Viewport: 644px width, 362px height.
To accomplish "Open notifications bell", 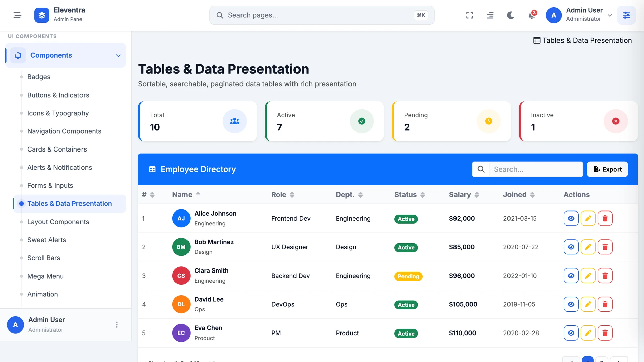I will click(532, 15).
